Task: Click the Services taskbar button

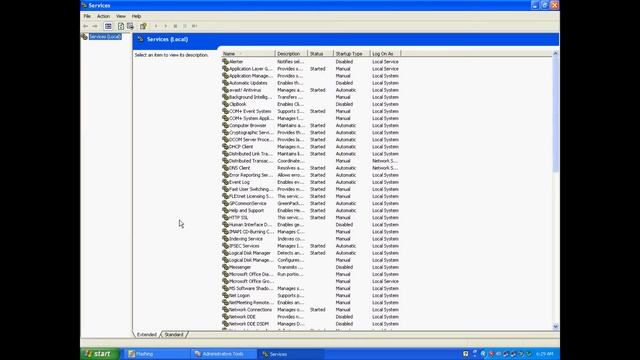Action: click(x=291, y=354)
